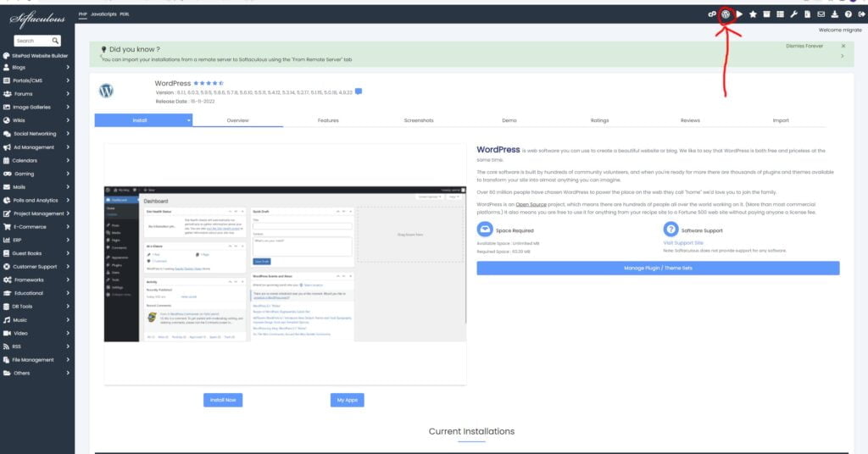Open the Visit Support Site link

click(x=683, y=243)
